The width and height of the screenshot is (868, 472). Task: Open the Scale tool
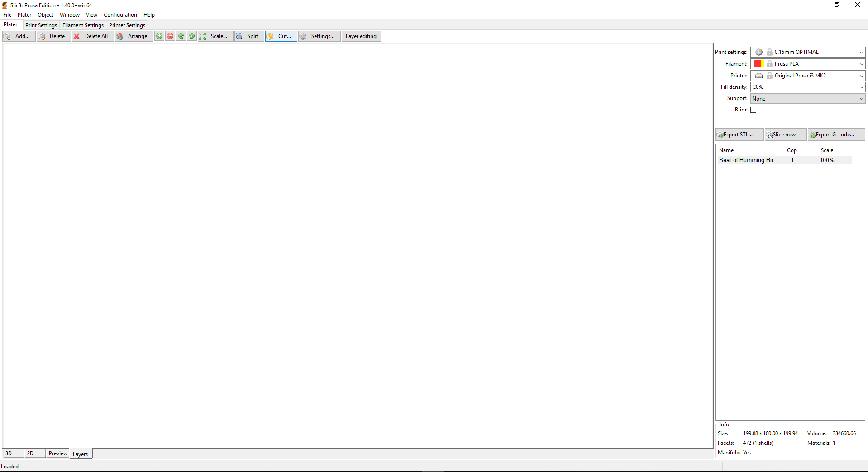[215, 36]
